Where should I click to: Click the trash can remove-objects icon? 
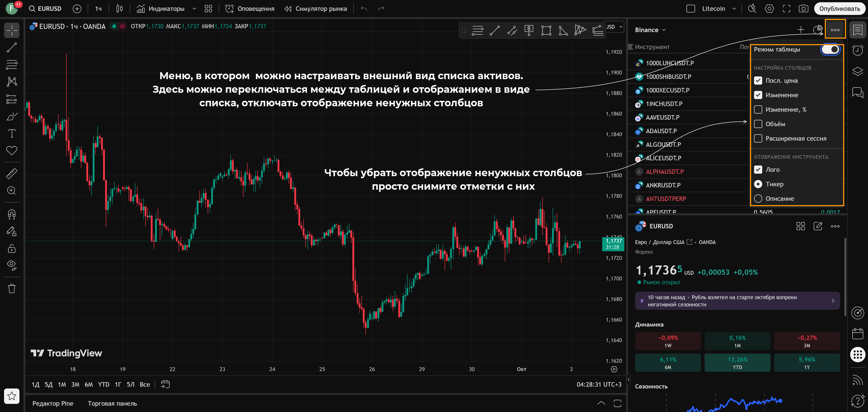[x=12, y=289]
